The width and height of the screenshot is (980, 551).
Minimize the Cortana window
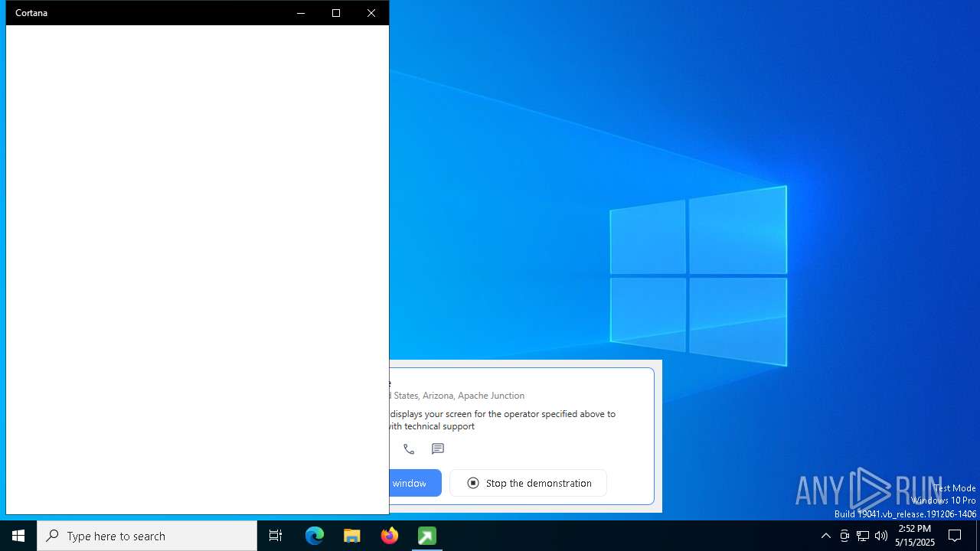click(301, 13)
